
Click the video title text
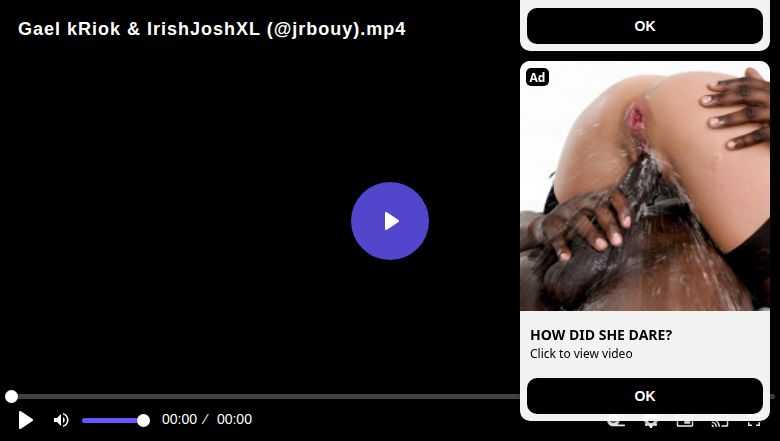pos(212,29)
